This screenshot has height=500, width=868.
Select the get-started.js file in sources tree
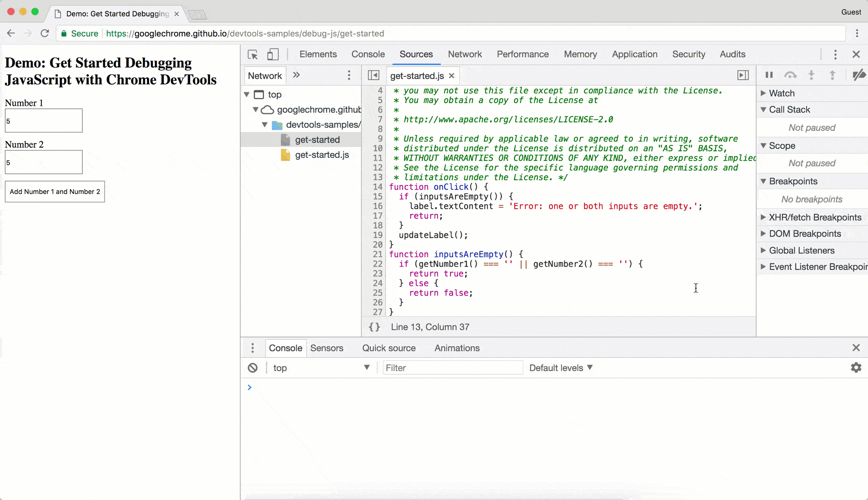322,155
